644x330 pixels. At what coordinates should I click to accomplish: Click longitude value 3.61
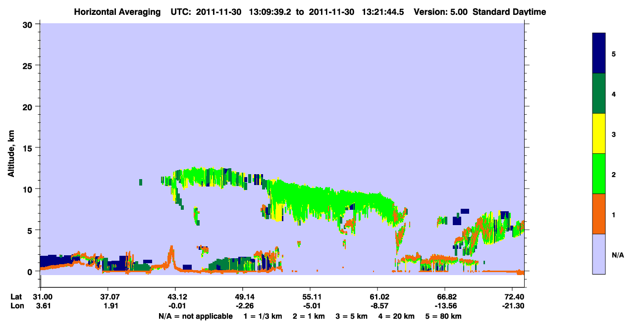[43, 306]
